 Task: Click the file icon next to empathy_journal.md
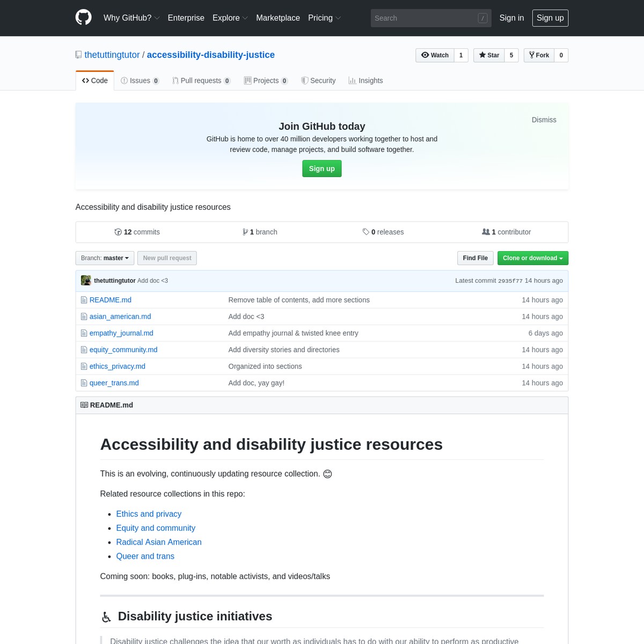84,333
